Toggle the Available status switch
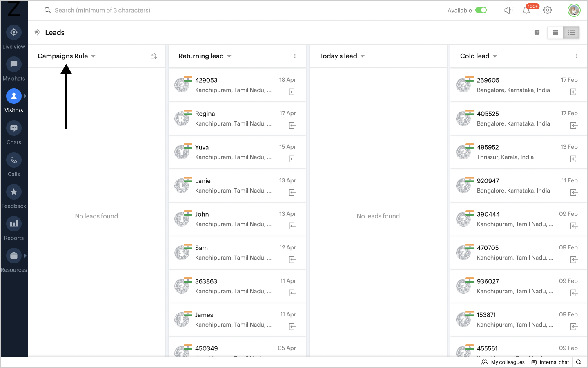This screenshot has width=588, height=368. point(481,10)
